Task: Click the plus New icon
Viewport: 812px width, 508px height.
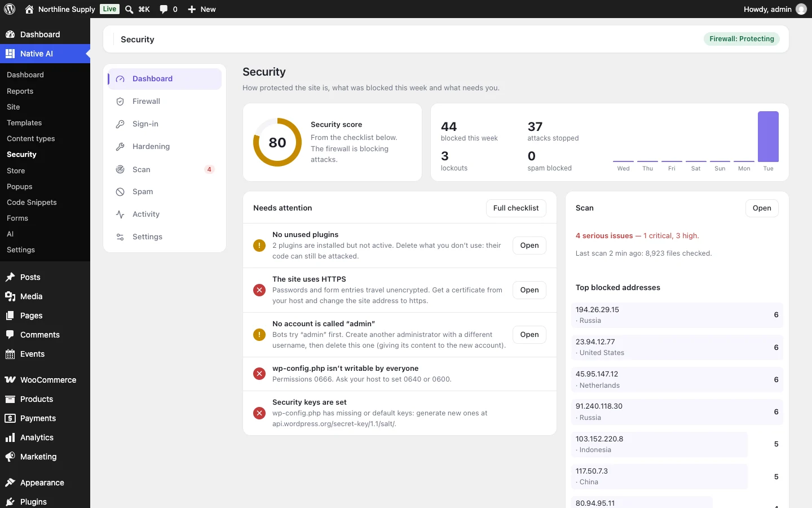Action: pyautogui.click(x=192, y=9)
